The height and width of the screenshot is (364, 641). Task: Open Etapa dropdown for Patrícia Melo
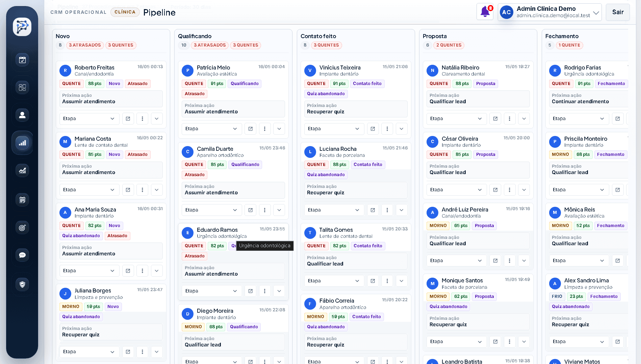coord(212,129)
